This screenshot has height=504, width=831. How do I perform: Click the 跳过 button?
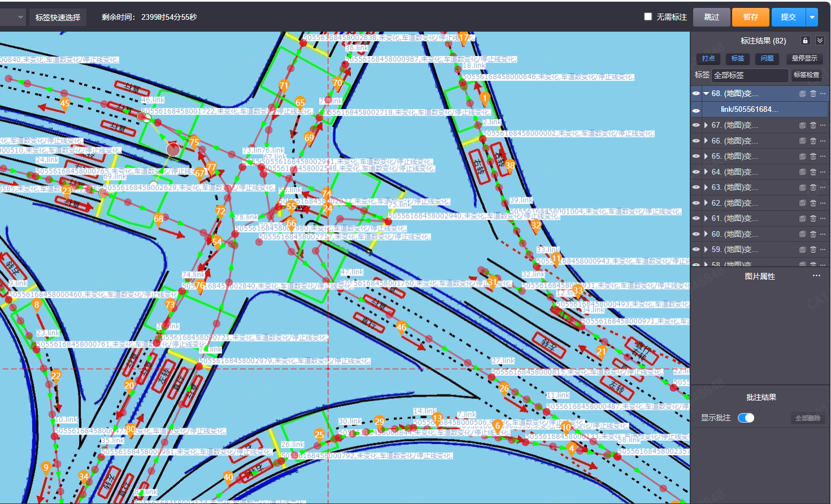(711, 17)
